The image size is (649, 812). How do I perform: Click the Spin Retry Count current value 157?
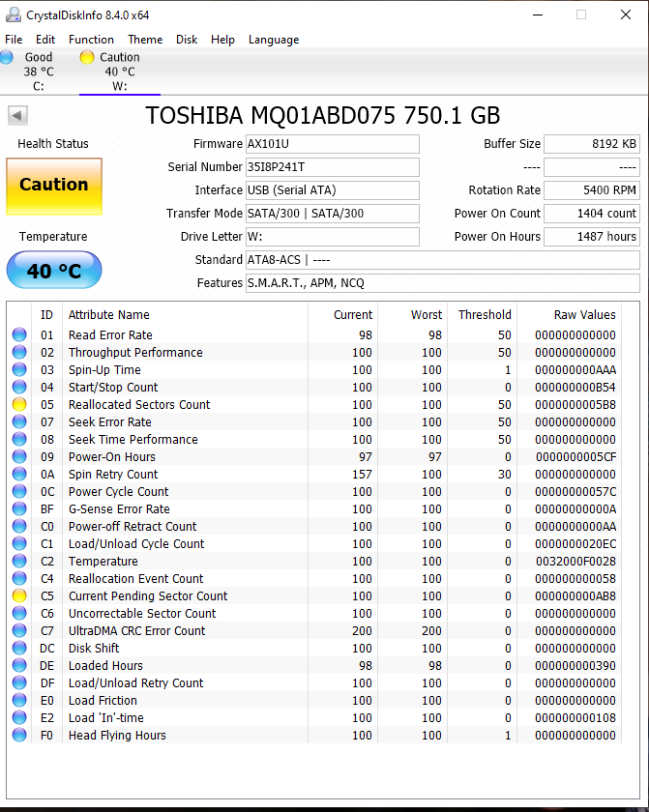pos(362,475)
